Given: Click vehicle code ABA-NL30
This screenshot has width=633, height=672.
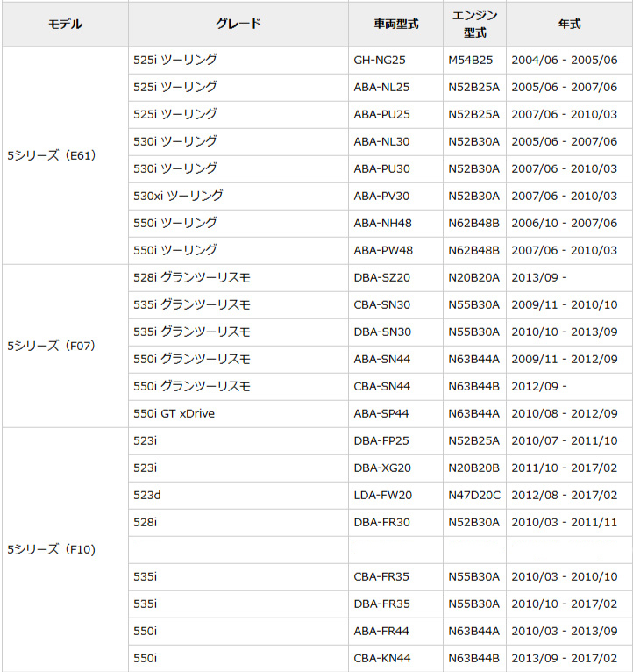Looking at the screenshot, I should (x=381, y=141).
